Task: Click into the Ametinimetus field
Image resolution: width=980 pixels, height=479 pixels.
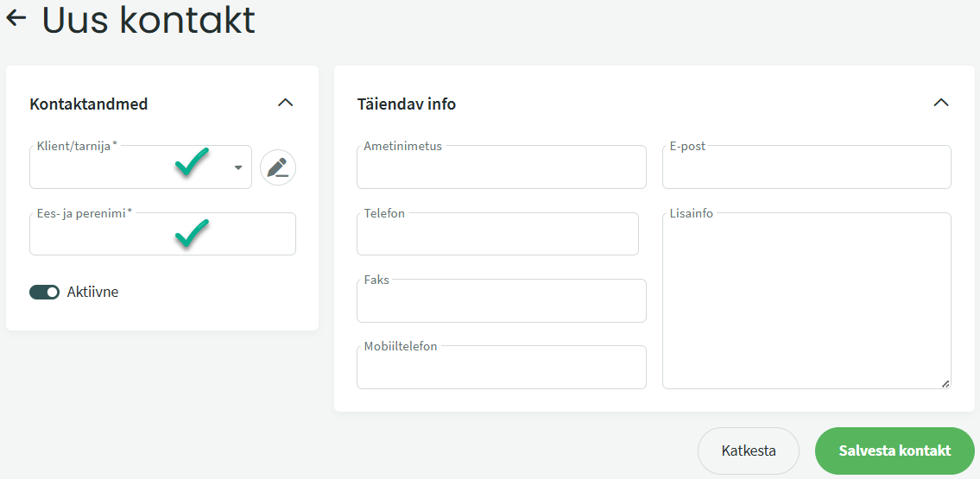Action: pos(501,168)
